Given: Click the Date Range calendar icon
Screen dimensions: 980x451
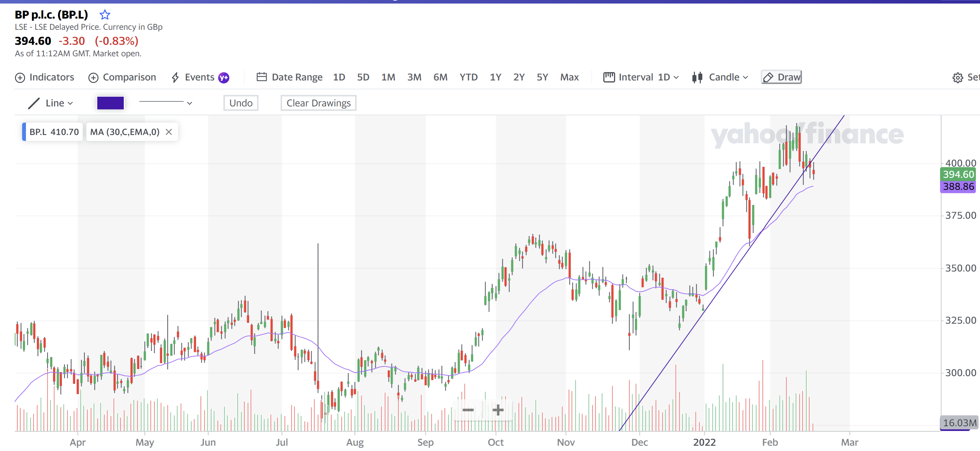Looking at the screenshot, I should click(x=262, y=77).
